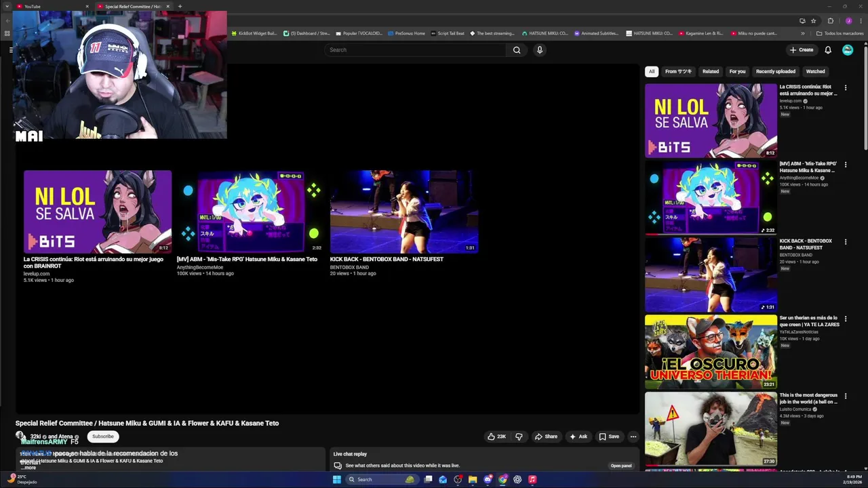Open YouTube notifications bell
This screenshot has width=868, height=488.
coord(828,49)
